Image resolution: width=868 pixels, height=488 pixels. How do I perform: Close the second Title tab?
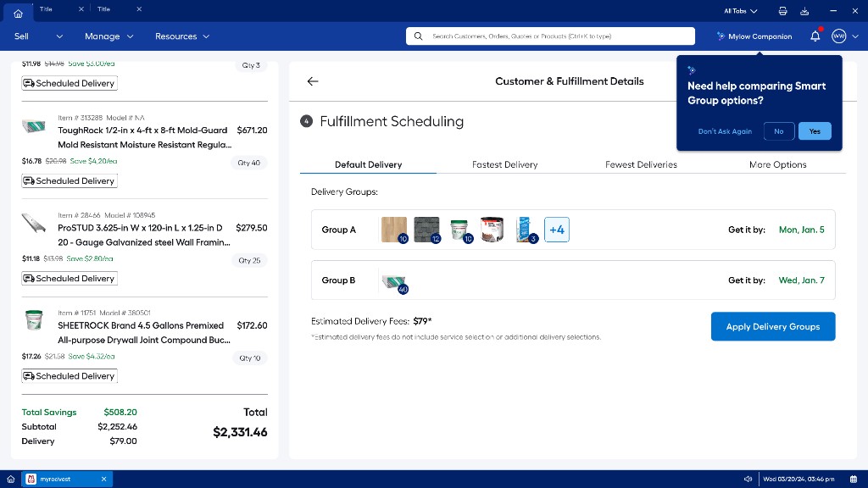[x=139, y=8]
